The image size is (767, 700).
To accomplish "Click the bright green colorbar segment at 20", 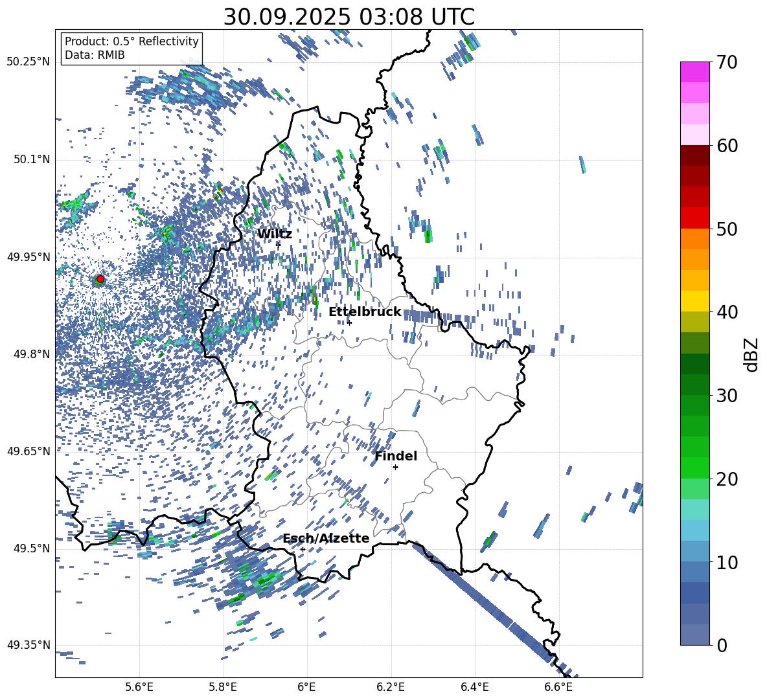I will pos(694,468).
